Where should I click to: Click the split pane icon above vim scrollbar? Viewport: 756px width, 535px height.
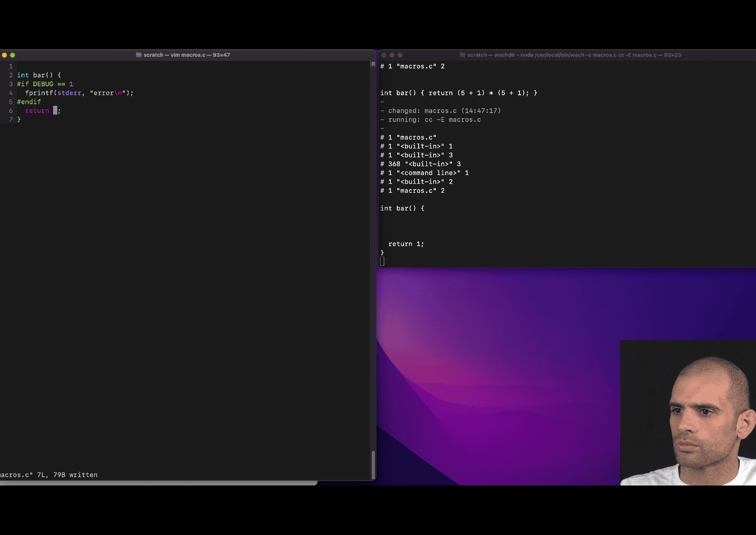(x=373, y=64)
